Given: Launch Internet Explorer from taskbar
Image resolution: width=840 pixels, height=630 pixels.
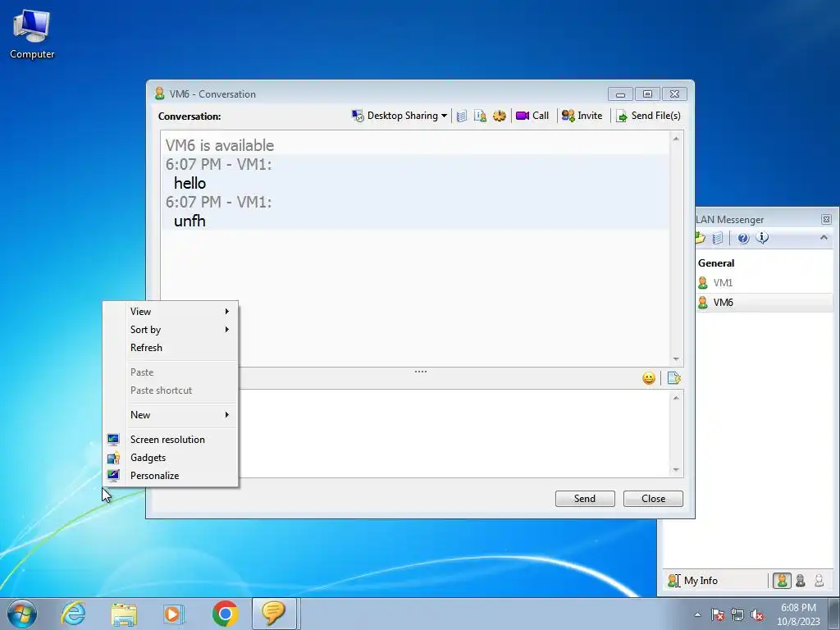Looking at the screenshot, I should [x=73, y=614].
